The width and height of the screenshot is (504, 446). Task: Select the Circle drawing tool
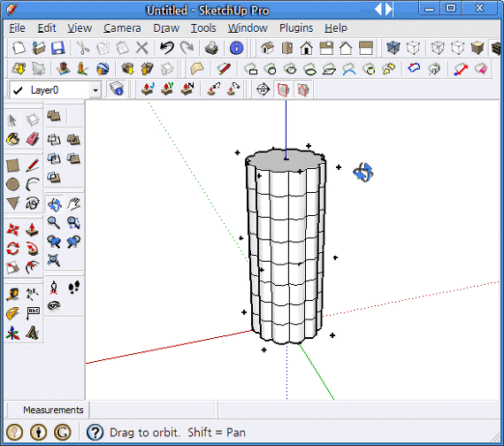pyautogui.click(x=13, y=184)
